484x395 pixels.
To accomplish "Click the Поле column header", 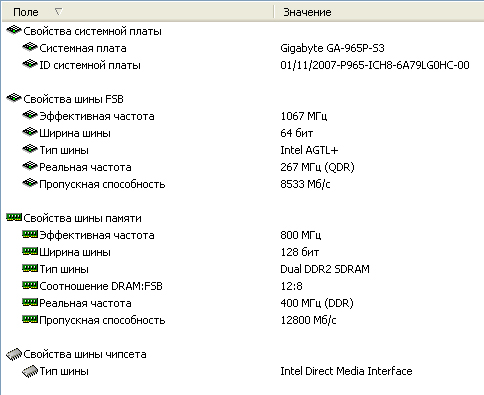I will click(138, 12).
